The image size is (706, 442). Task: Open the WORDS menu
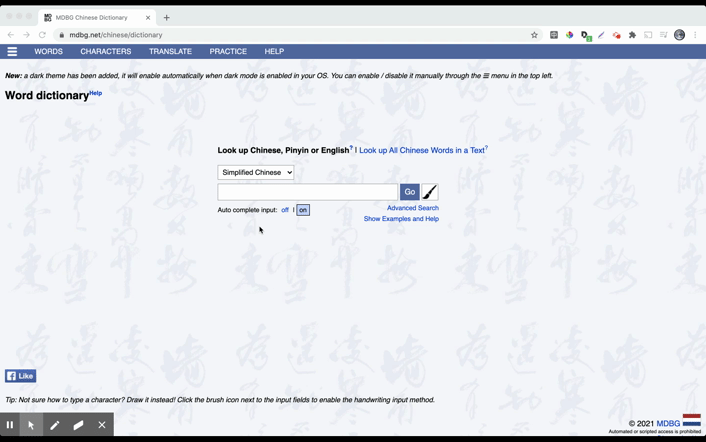[49, 51]
